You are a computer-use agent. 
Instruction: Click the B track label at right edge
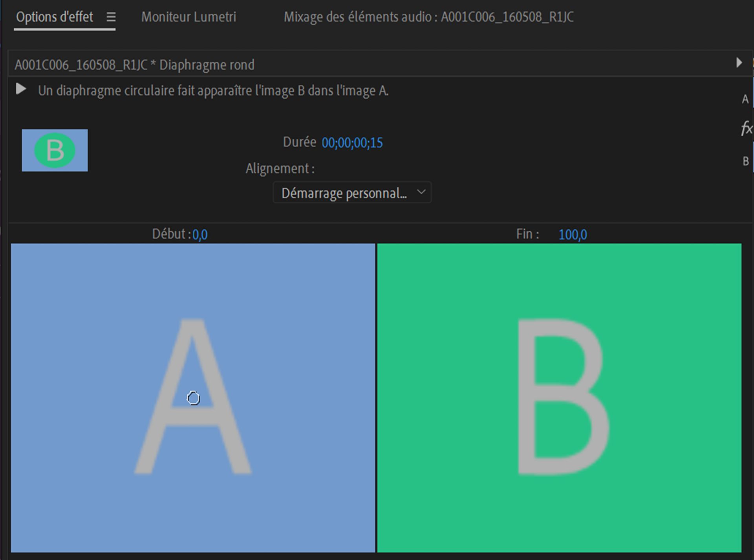point(745,161)
